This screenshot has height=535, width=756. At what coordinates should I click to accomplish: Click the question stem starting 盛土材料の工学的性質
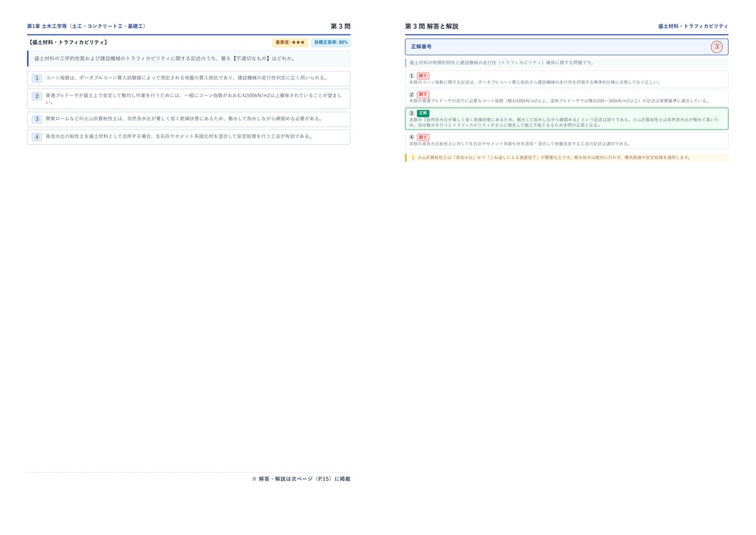click(164, 58)
